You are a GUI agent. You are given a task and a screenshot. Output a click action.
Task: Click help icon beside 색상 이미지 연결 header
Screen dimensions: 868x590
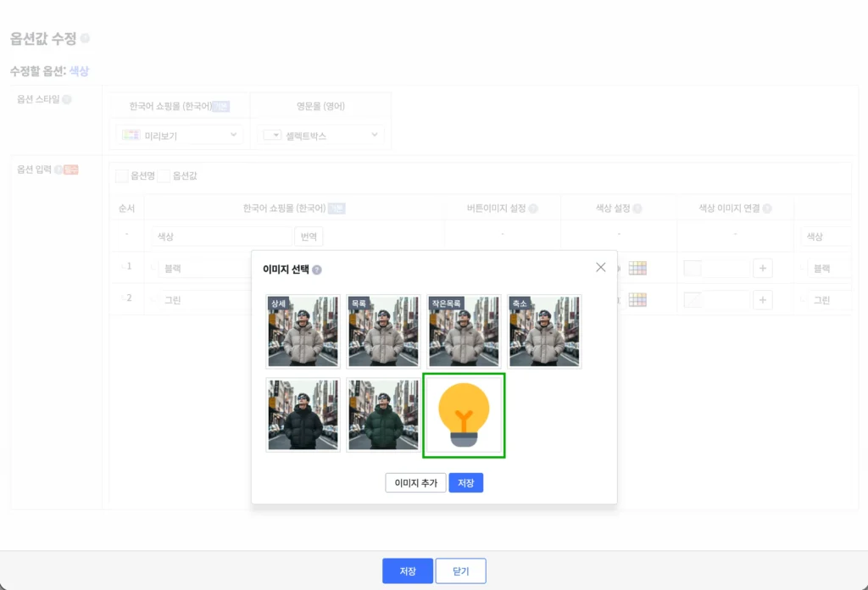pyautogui.click(x=767, y=209)
